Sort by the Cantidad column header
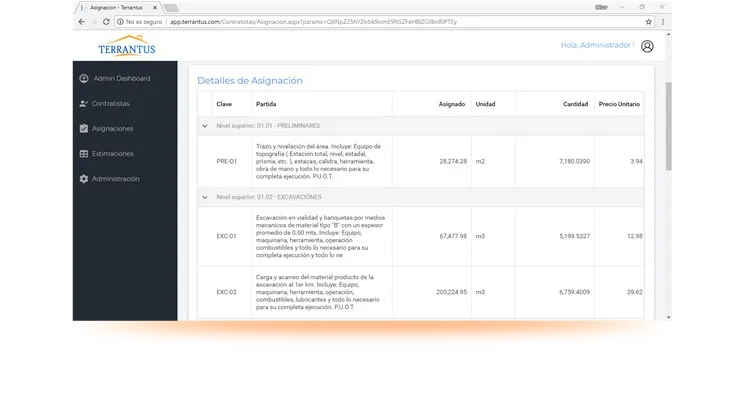The height and width of the screenshot is (404, 743). (575, 104)
